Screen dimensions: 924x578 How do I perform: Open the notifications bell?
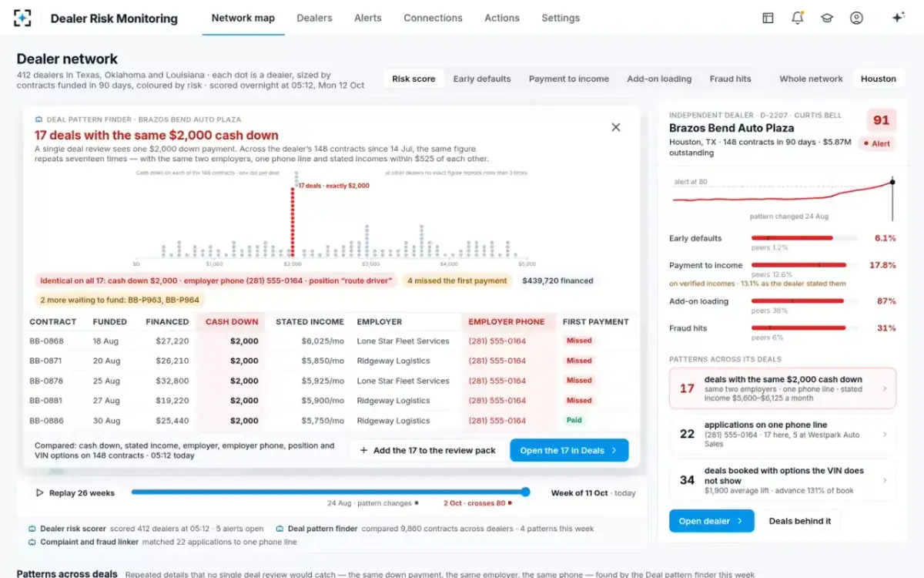tap(798, 18)
